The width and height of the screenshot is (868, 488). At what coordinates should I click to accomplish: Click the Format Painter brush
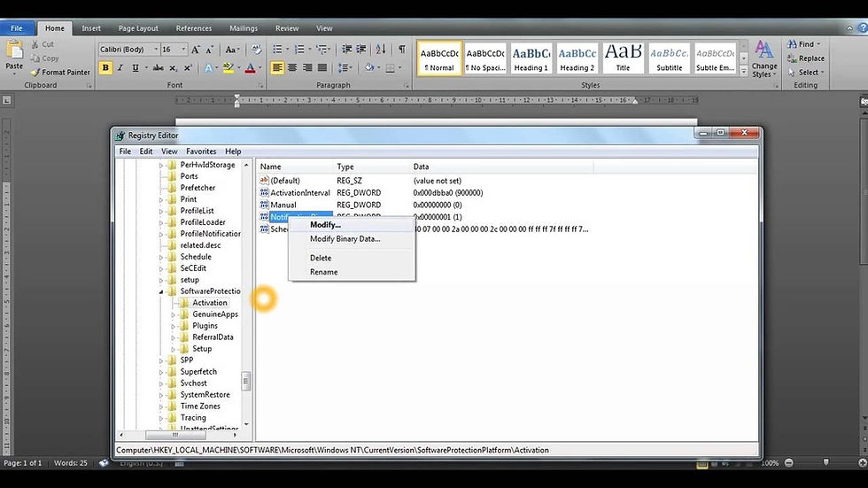coord(35,73)
